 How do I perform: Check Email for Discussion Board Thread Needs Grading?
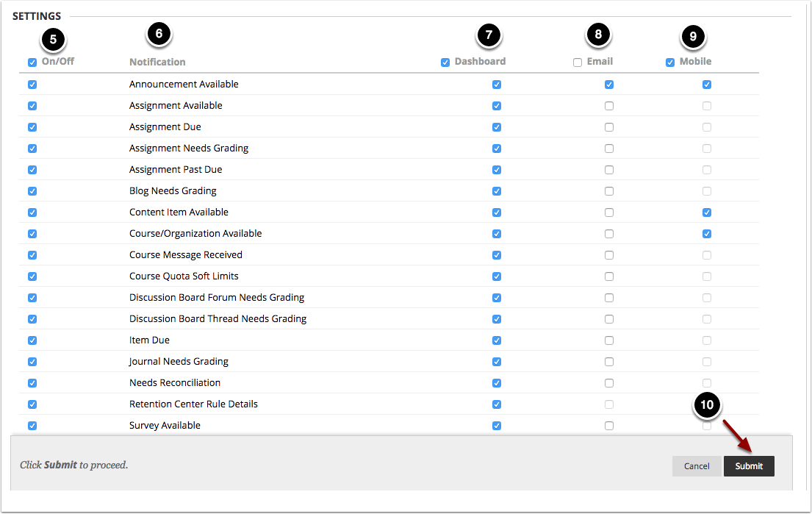(609, 319)
